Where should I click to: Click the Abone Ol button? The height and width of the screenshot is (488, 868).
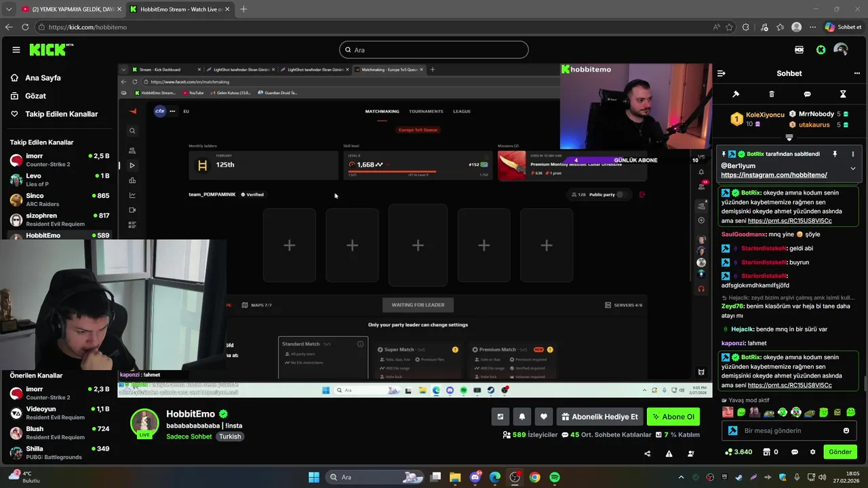point(673,417)
